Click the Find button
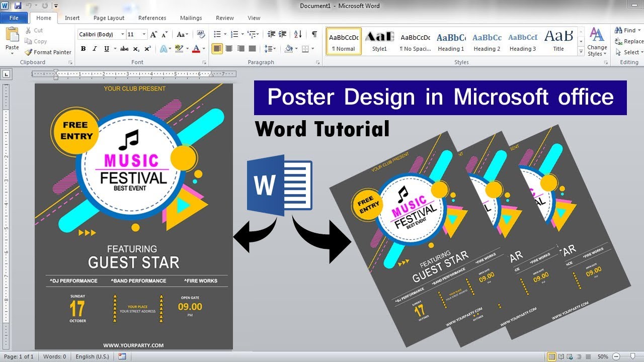Screen dimensions: 644x362 626,30
